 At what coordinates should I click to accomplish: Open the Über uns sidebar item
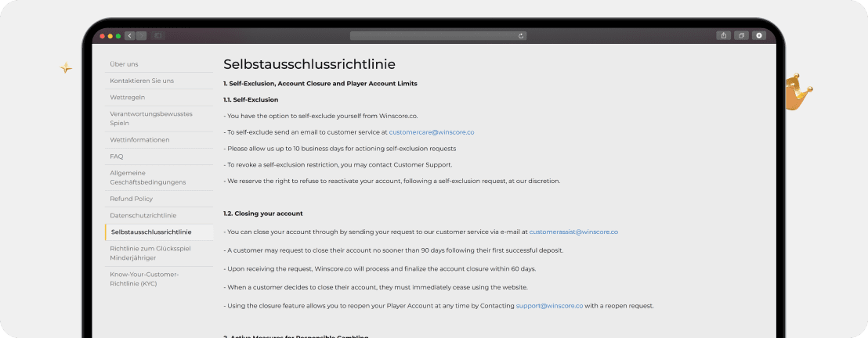pos(125,64)
